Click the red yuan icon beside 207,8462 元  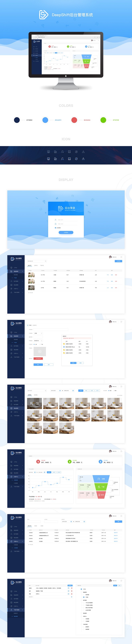coord(38,462)
